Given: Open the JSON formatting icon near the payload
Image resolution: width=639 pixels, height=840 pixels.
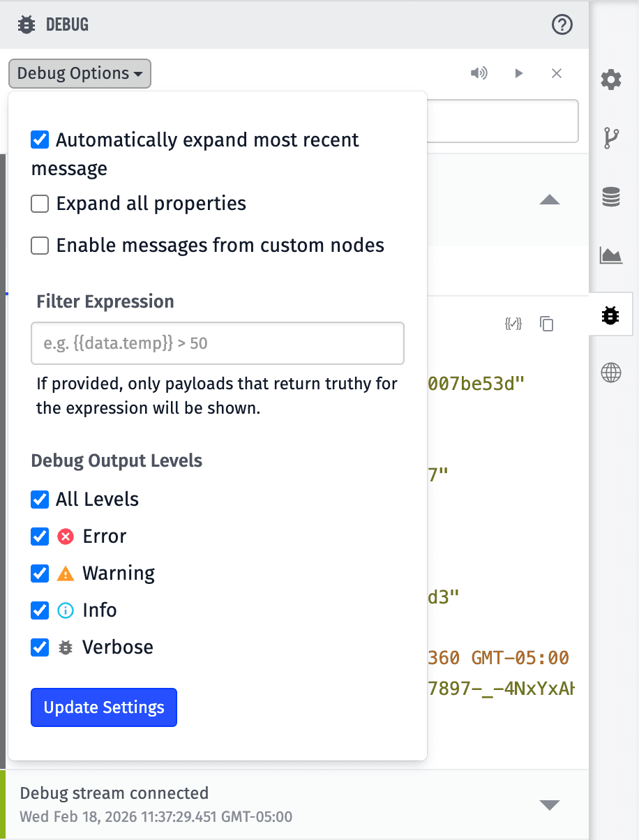Looking at the screenshot, I should point(513,324).
